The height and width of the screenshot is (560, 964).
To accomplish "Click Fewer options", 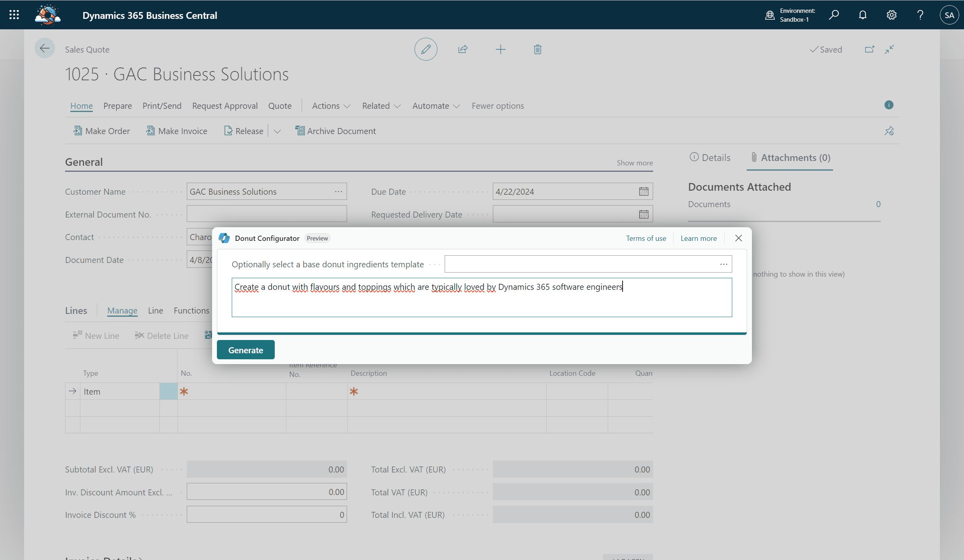I will point(498,106).
